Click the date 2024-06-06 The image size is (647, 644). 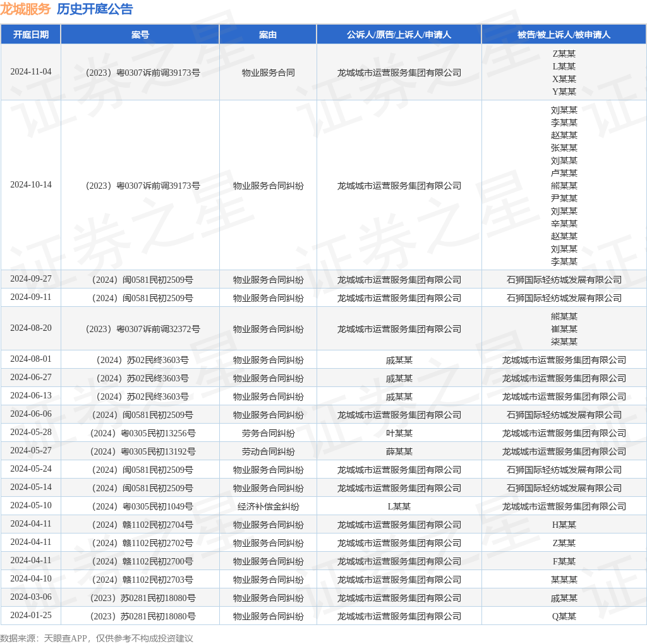(x=31, y=414)
